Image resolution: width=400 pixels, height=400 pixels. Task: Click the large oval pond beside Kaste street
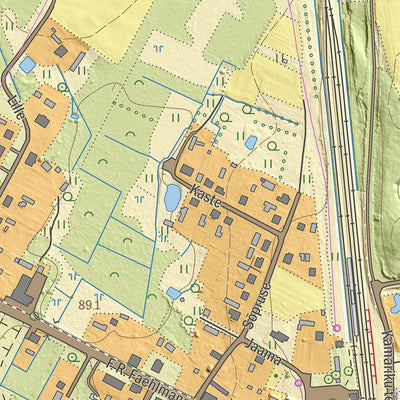click(172, 198)
